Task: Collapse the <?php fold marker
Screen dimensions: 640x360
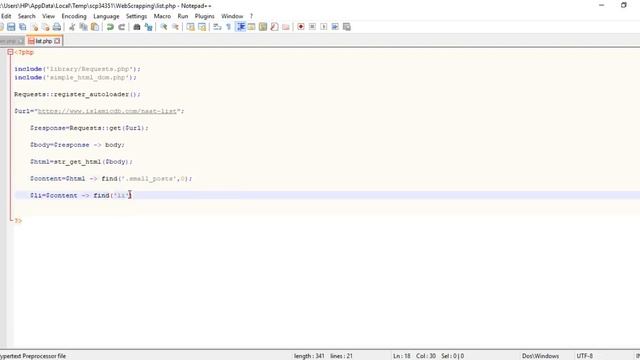Action: (x=10, y=52)
